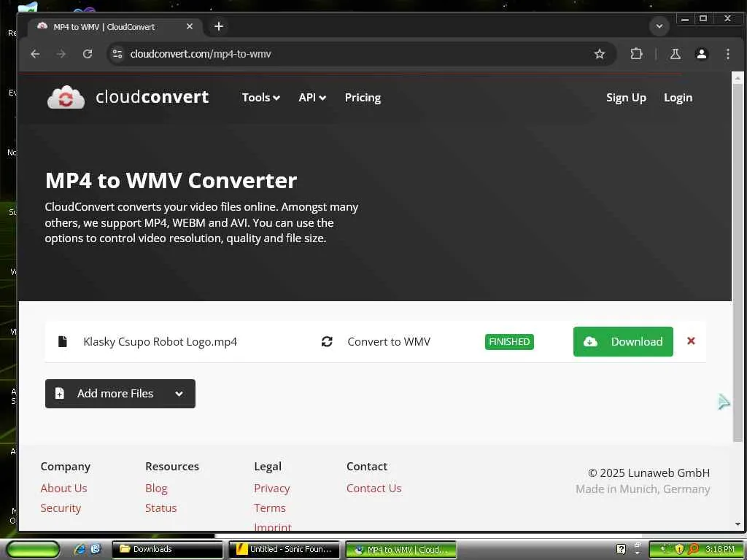Open the tab search dropdown arrow
Screen dimensions: 747x560
point(659,26)
